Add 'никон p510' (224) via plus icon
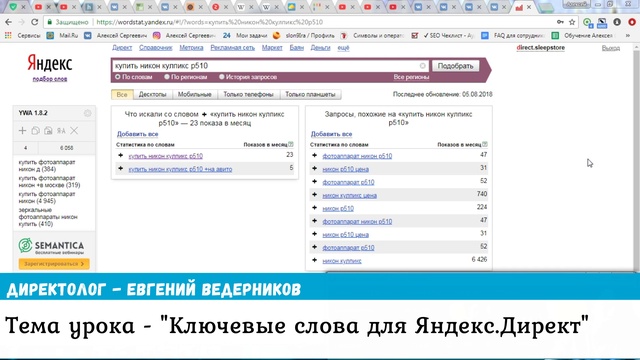The width and height of the screenshot is (640, 360). tap(314, 208)
